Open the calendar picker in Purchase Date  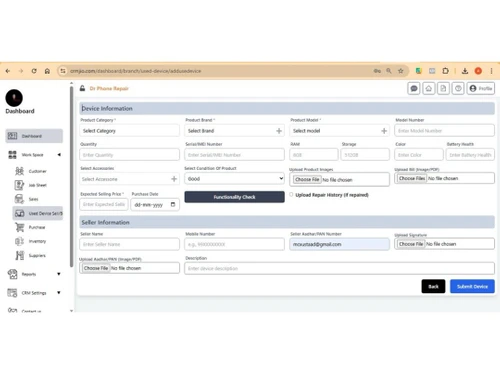point(173,204)
